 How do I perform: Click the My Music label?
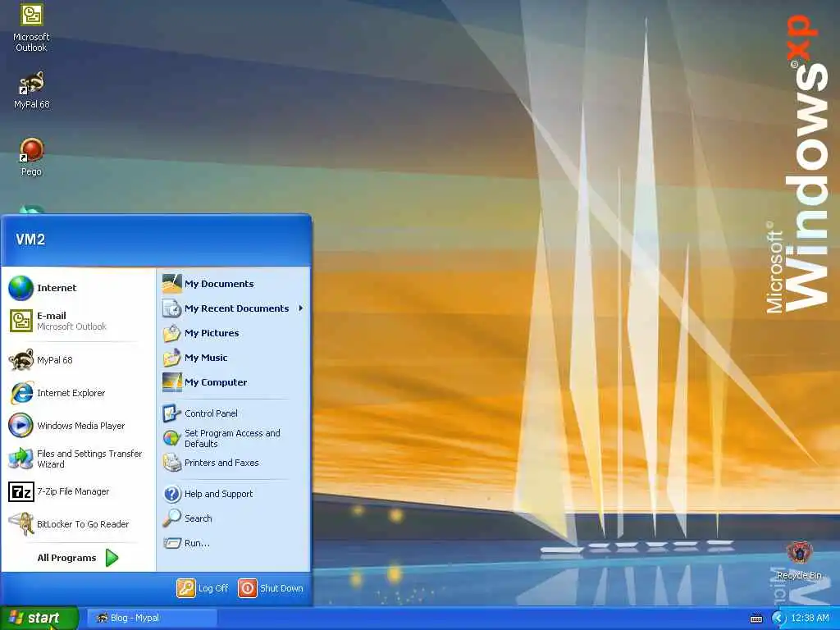click(206, 358)
